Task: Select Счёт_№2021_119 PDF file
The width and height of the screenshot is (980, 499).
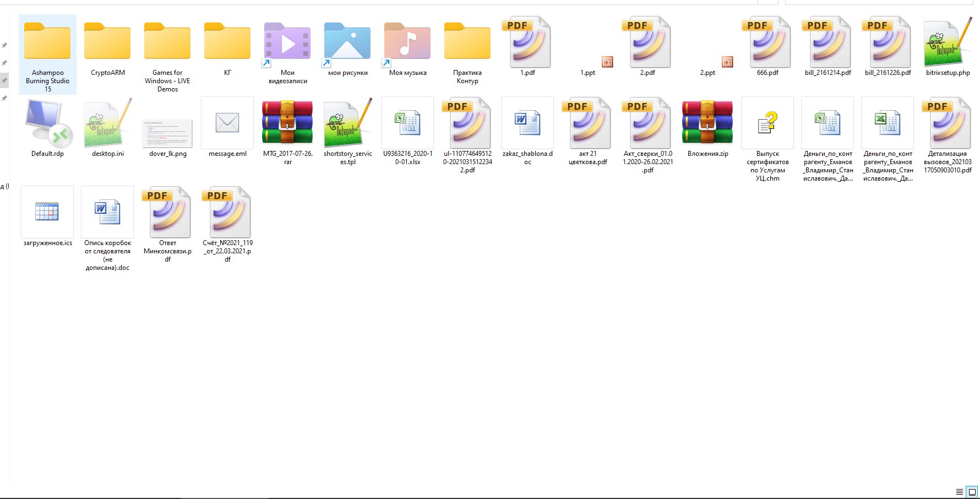Action: pyautogui.click(x=227, y=225)
